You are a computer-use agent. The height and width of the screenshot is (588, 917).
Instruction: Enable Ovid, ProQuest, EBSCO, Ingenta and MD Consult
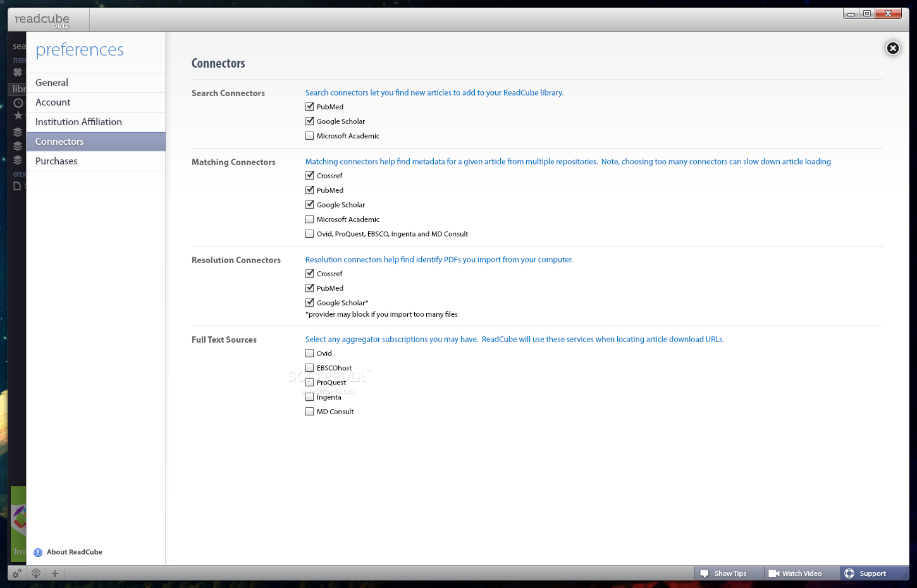coord(310,234)
